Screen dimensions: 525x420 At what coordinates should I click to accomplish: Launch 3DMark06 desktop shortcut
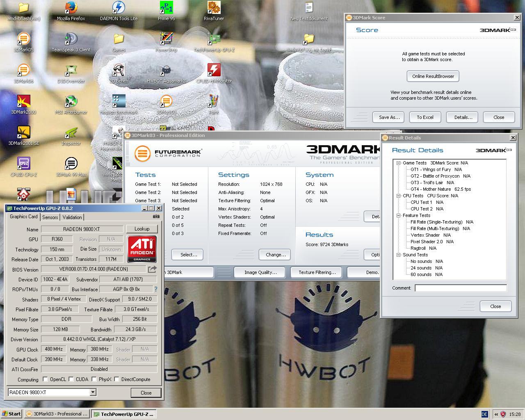(x=24, y=73)
